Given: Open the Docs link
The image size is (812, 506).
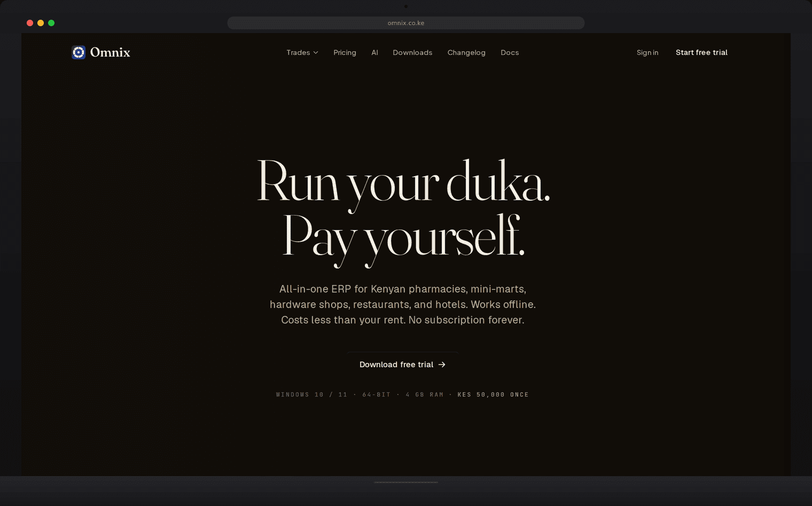Looking at the screenshot, I should [x=510, y=52].
